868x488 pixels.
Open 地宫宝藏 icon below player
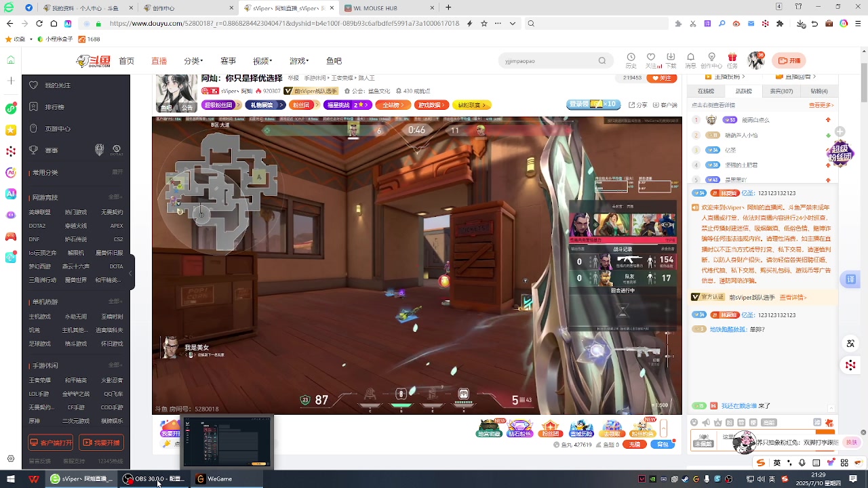point(490,428)
